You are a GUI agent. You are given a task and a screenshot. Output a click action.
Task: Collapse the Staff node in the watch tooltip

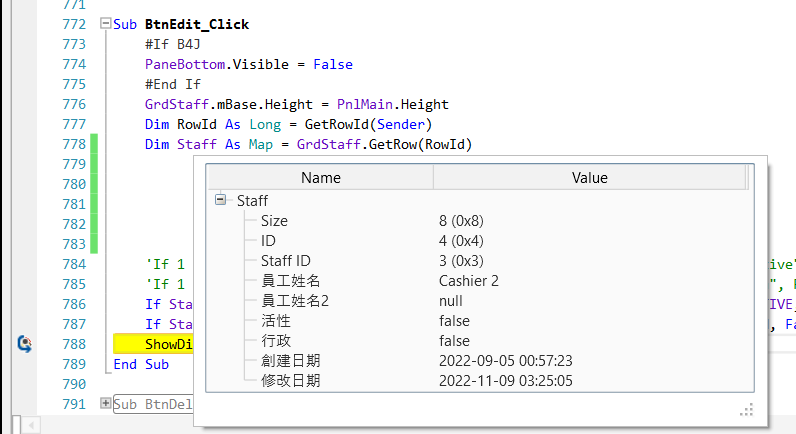pyautogui.click(x=220, y=201)
